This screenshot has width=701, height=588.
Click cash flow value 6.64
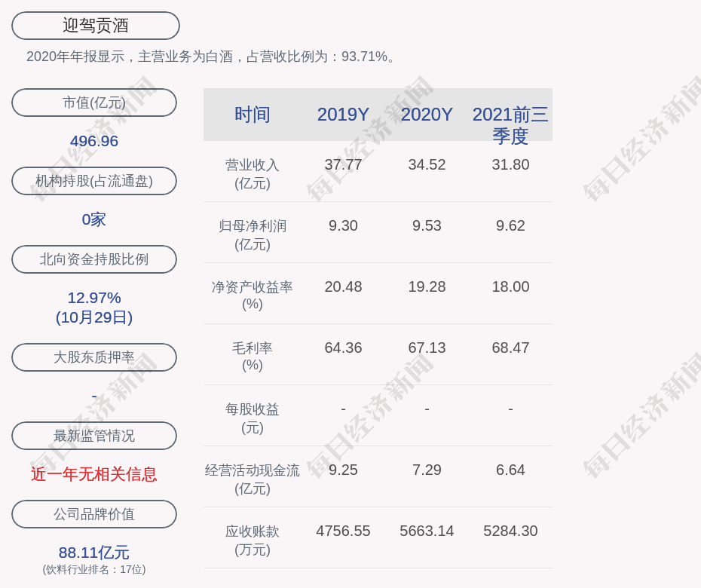tap(510, 470)
